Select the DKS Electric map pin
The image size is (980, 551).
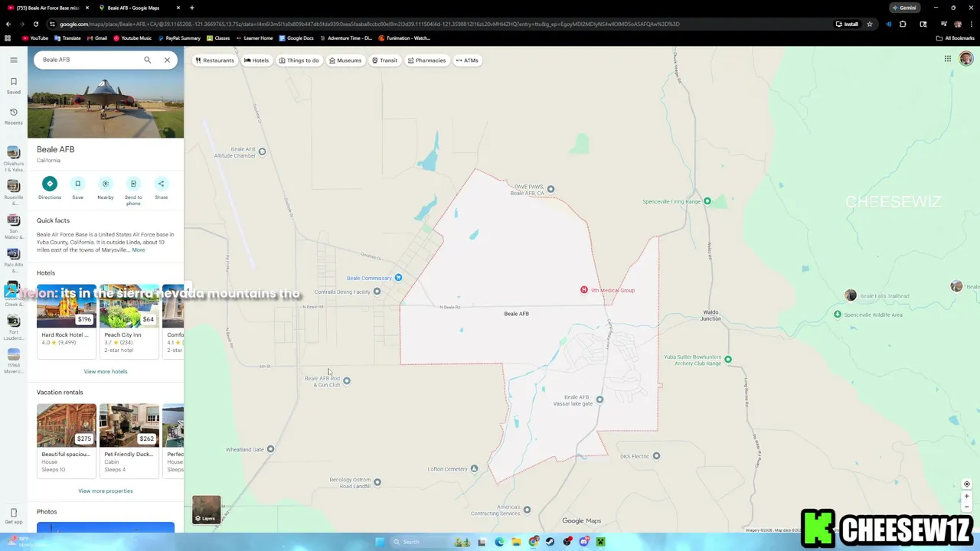click(656, 456)
